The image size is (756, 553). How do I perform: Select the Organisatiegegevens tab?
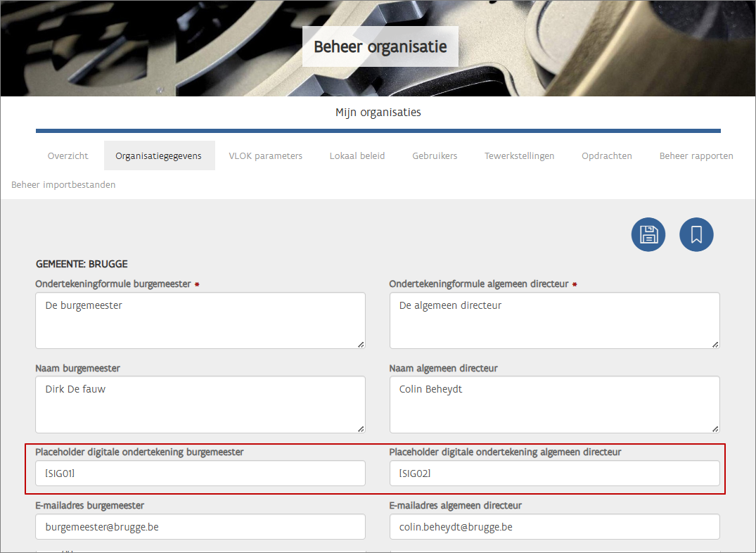[x=159, y=156]
